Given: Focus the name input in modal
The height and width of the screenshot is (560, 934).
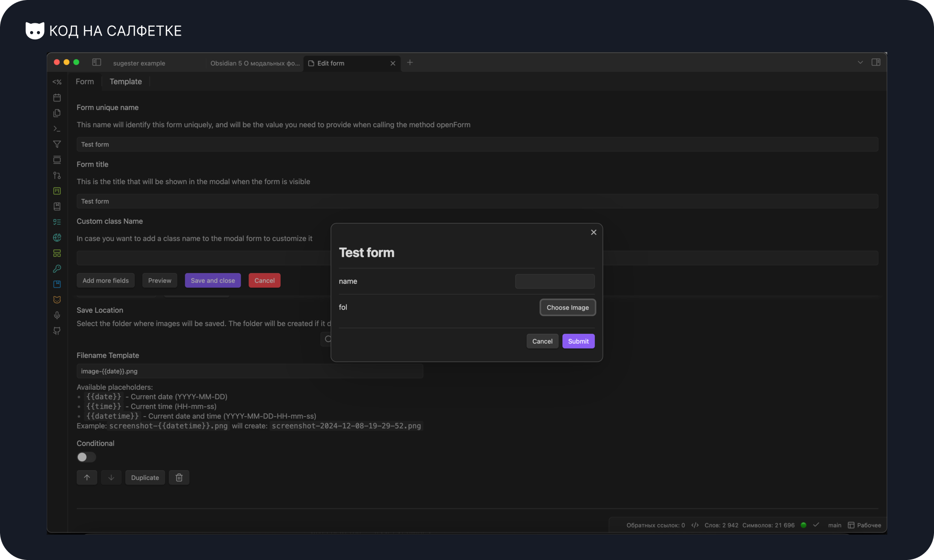Looking at the screenshot, I should pos(555,281).
